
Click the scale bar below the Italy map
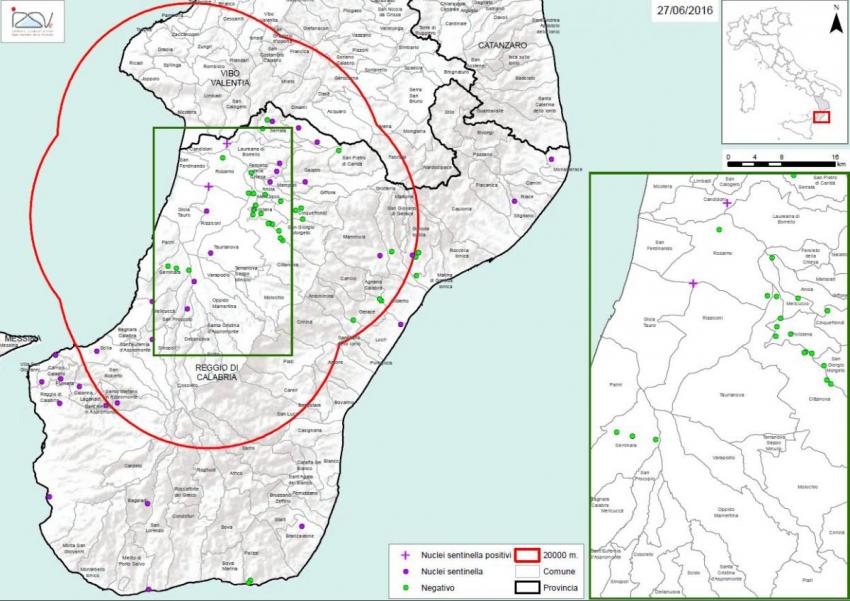tap(782, 163)
